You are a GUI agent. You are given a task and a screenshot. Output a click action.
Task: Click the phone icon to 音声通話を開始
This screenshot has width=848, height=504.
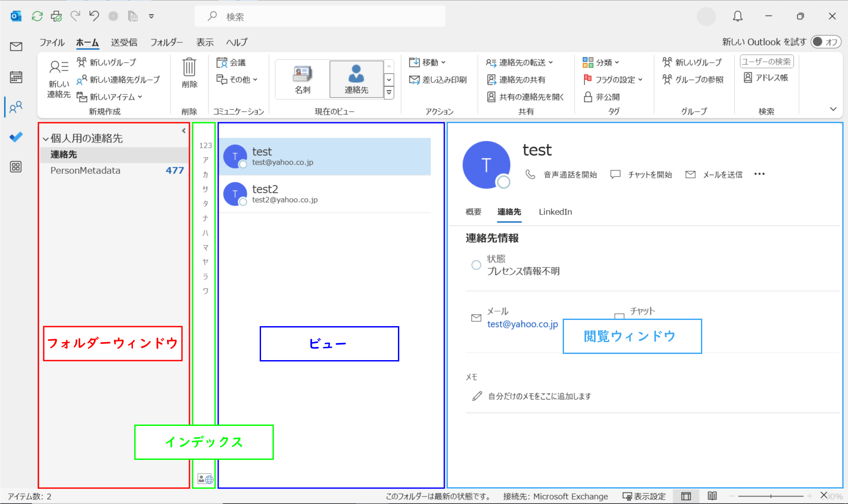click(x=530, y=174)
